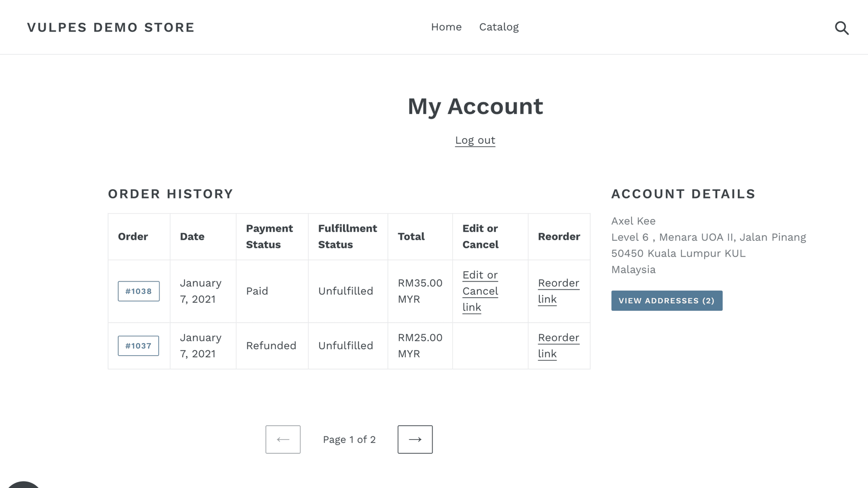Click the Axel Kee account name
This screenshot has width=868, height=488.
(x=633, y=221)
